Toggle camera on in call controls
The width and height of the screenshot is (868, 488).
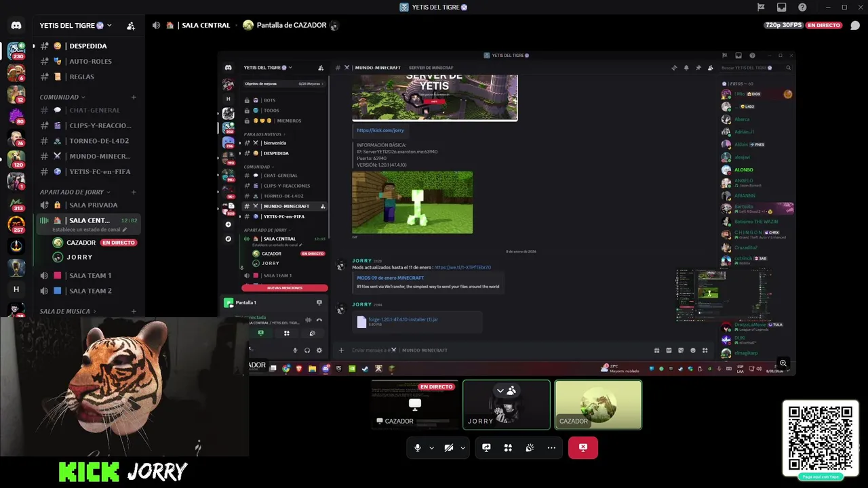pos(448,447)
